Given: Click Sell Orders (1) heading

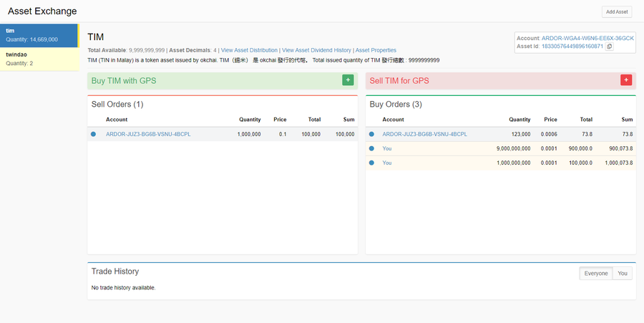Looking at the screenshot, I should click(117, 105).
